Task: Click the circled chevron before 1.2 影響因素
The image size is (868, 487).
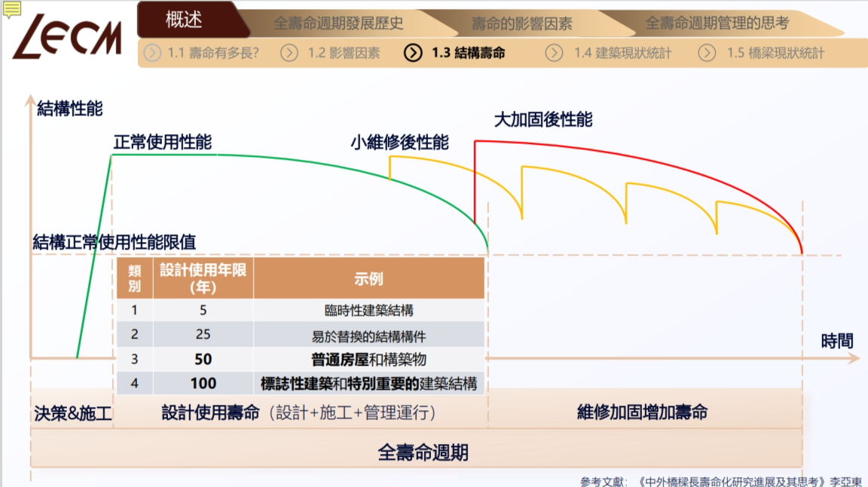Action: pyautogui.click(x=289, y=53)
